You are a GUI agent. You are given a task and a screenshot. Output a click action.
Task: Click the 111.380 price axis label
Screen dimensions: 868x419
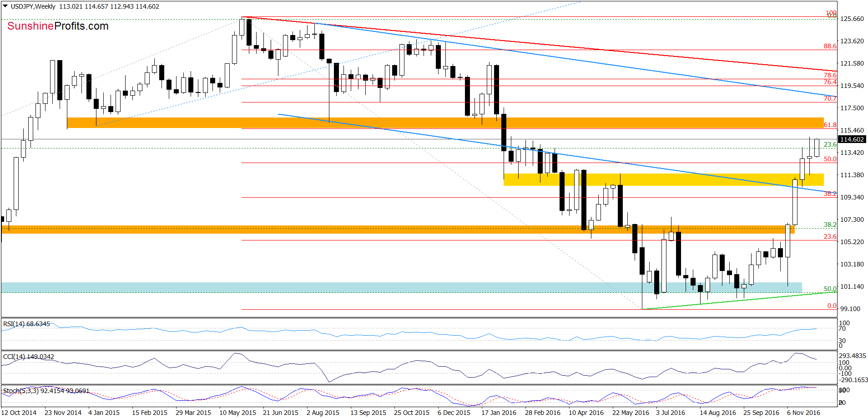click(852, 175)
